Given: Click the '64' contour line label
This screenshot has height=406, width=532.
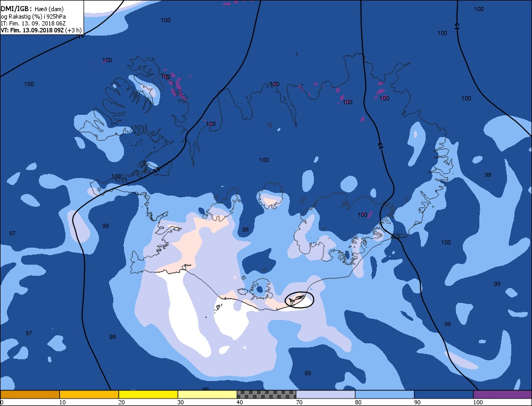Looking at the screenshot, I should coord(456,27).
